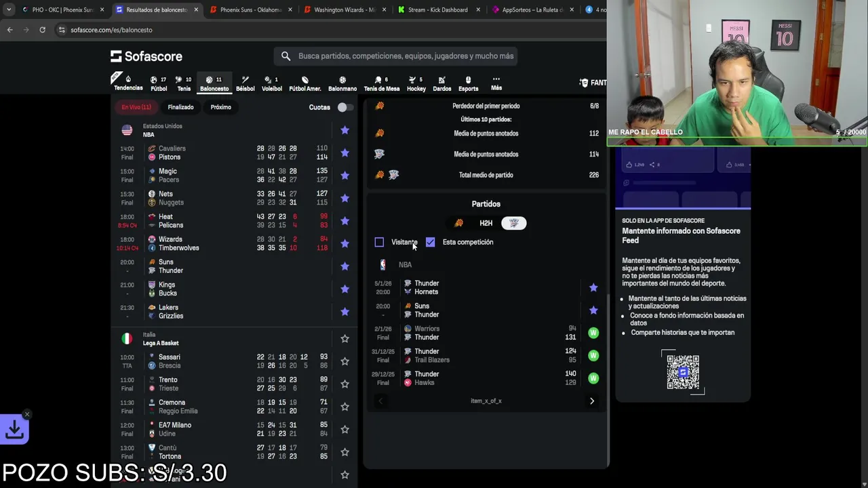Toggle star for Heat vs Pelicans

(344, 221)
